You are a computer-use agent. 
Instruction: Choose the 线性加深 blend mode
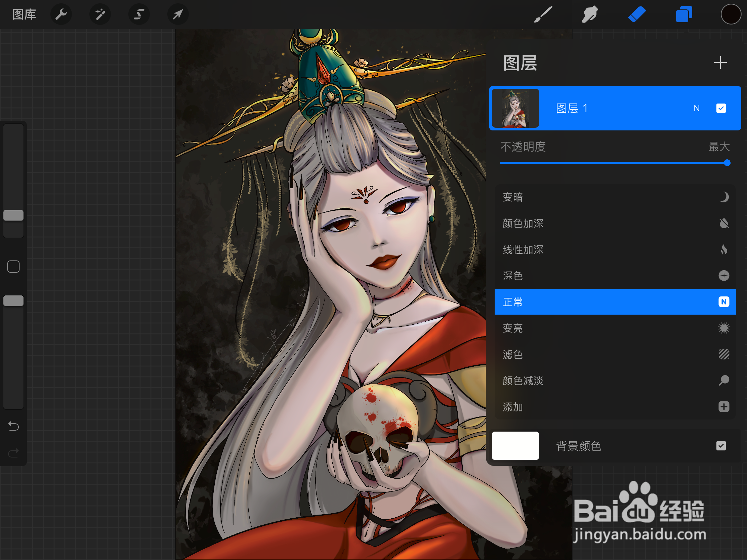pos(615,250)
